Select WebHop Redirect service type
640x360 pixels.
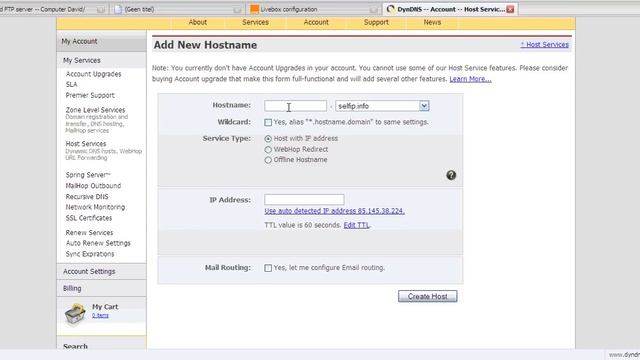pyautogui.click(x=268, y=150)
